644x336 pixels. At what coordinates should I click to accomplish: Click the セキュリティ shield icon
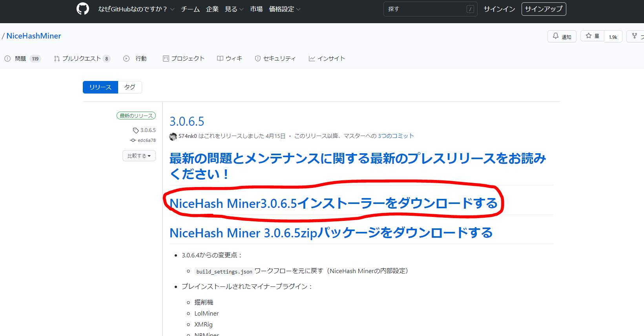[258, 59]
